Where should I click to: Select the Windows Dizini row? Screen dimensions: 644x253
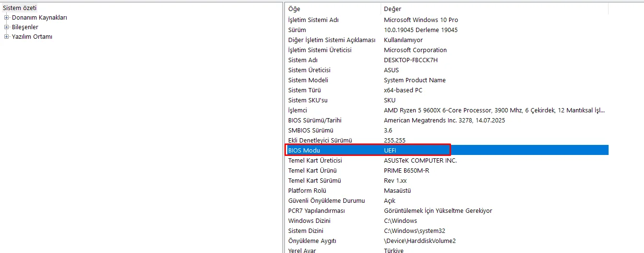click(309, 221)
